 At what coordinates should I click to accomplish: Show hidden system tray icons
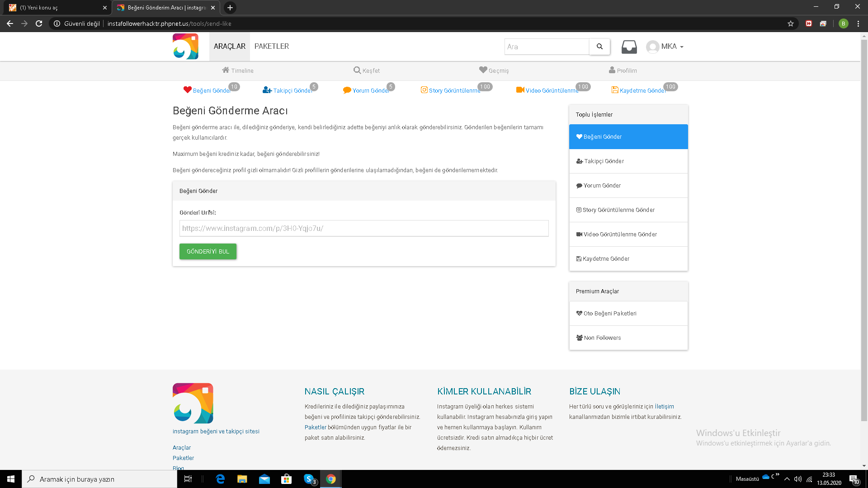(787, 479)
